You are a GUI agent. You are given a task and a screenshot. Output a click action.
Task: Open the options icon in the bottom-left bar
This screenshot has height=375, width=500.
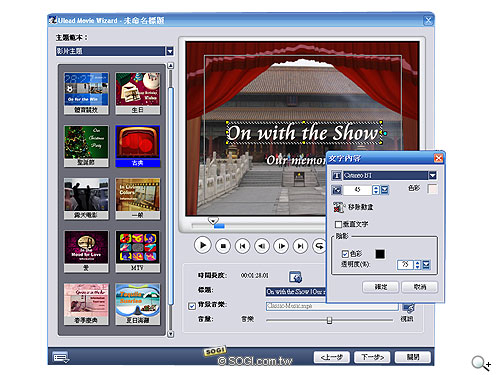point(61,357)
